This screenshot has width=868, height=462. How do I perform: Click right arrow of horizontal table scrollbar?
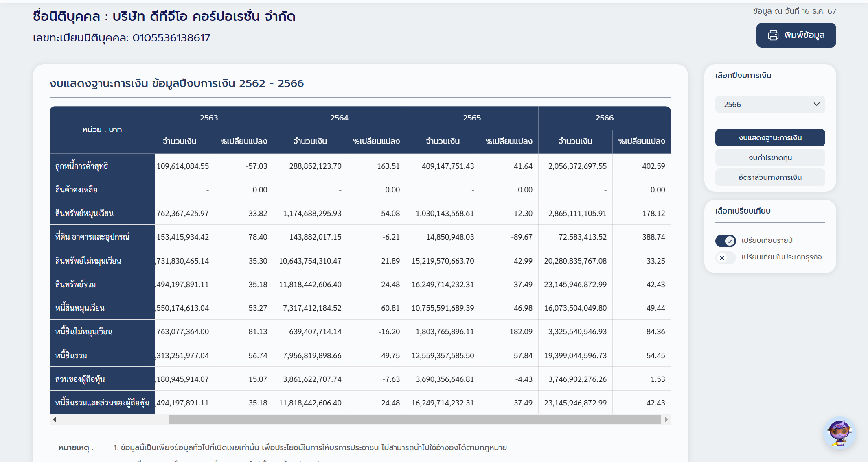(666, 419)
